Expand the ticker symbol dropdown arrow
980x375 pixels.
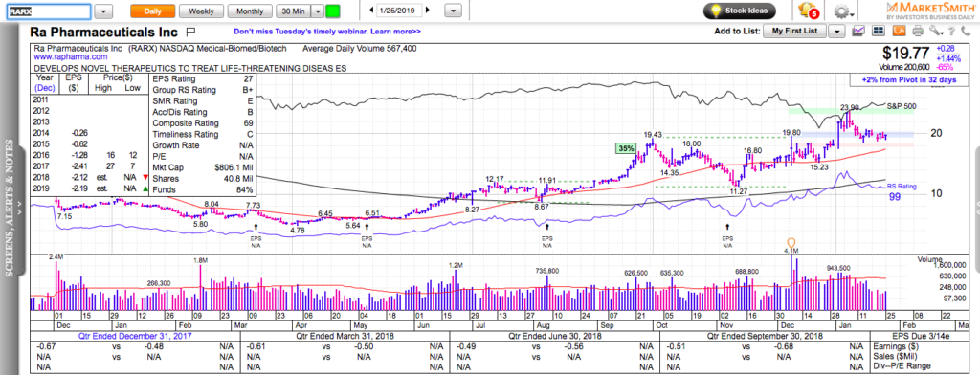coord(104,11)
